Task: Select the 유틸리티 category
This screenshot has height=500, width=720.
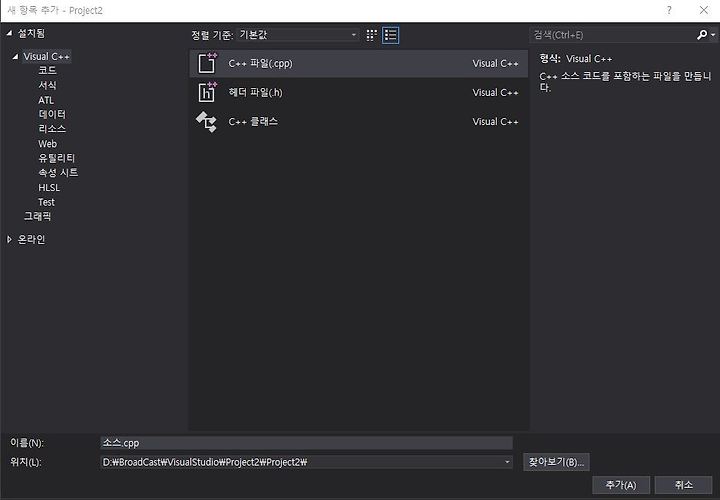Action: [x=56, y=158]
